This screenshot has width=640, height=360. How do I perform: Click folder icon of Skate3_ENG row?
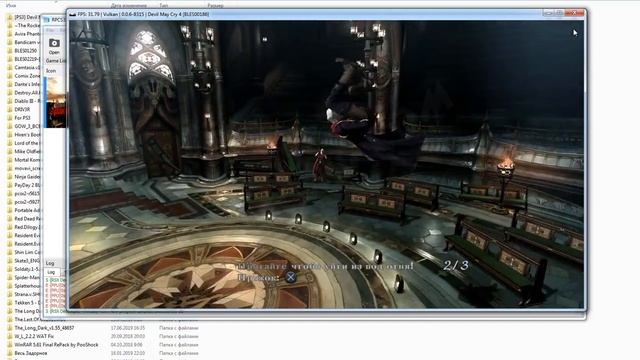coord(9,261)
